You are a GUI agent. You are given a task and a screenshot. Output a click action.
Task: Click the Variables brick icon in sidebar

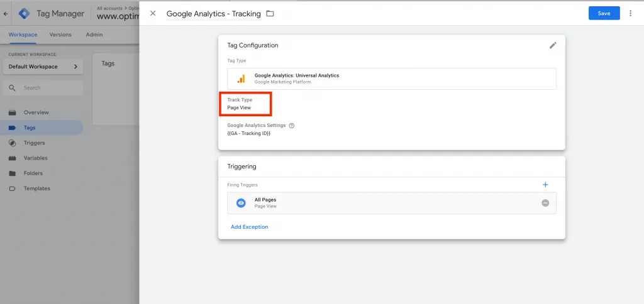(13, 158)
